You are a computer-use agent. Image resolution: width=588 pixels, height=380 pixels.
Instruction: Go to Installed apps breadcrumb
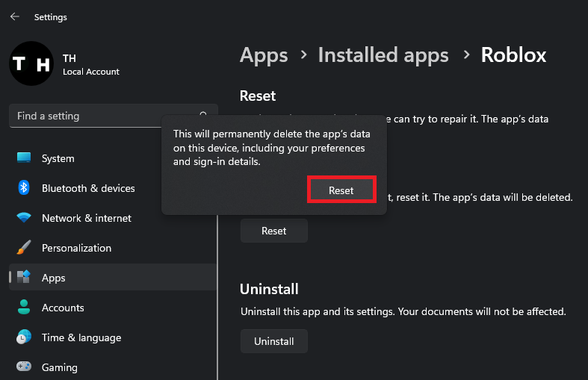click(383, 54)
